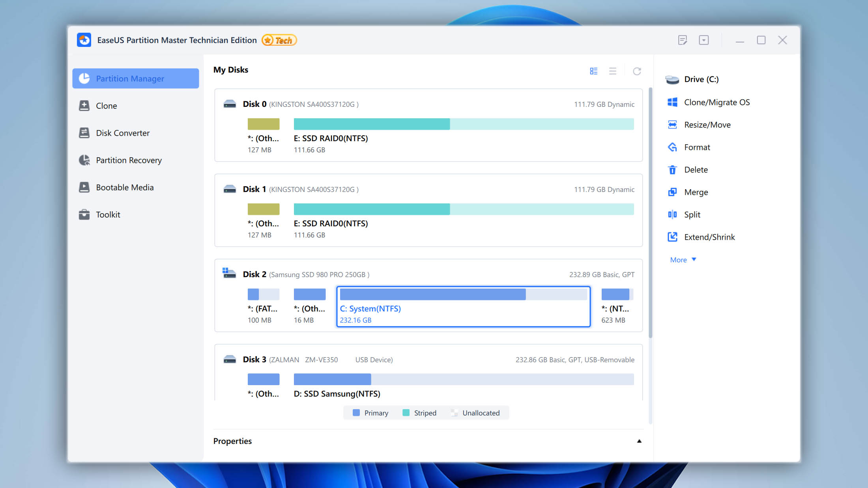Click the Drive (C:) disk icon
Screen dimensions: 868x488
point(672,80)
